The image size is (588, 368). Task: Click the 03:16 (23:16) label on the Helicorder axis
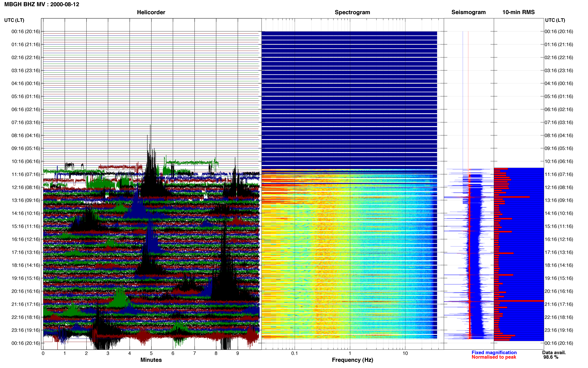coord(26,71)
